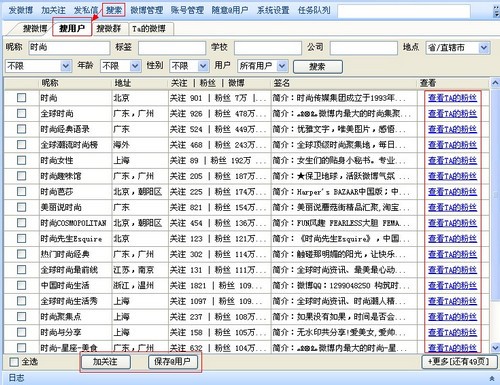Click the 加关注 button at the bottom
This screenshot has height=385, width=500.
(105, 362)
